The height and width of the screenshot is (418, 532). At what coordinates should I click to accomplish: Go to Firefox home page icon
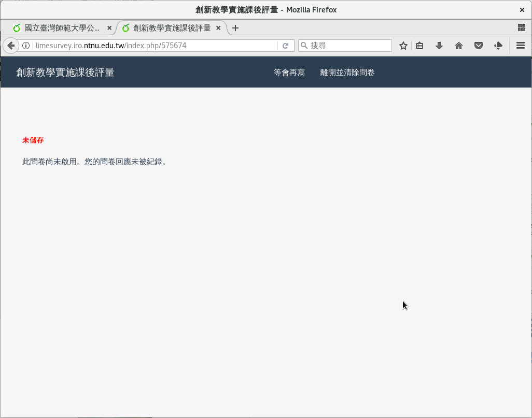pos(459,46)
